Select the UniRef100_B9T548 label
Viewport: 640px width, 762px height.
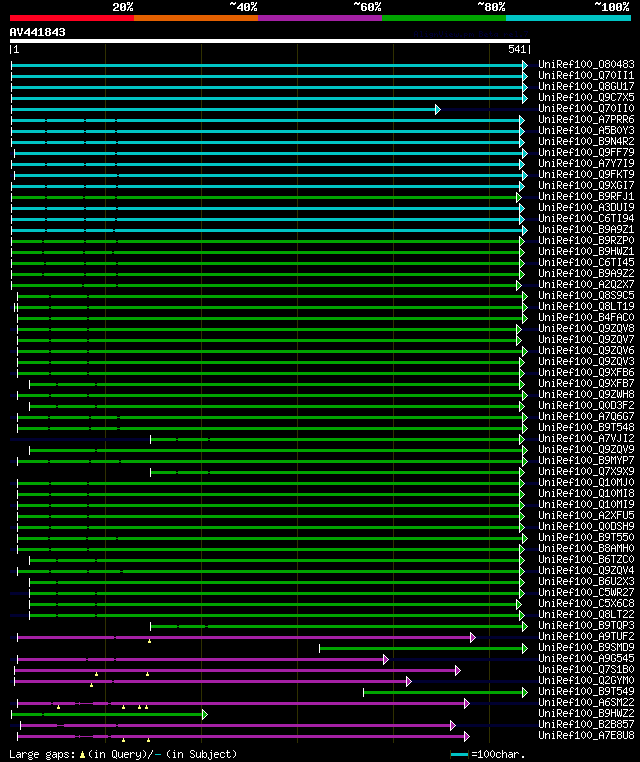(x=586, y=427)
